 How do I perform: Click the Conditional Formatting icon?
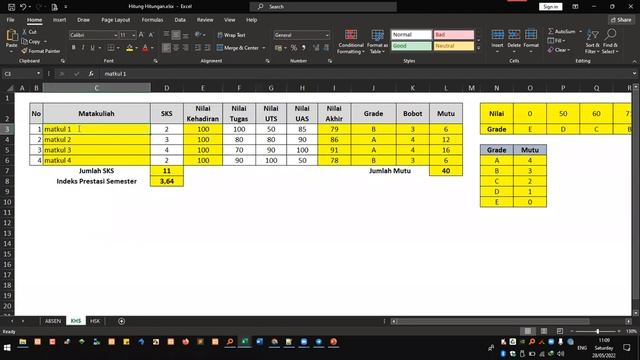tap(351, 35)
